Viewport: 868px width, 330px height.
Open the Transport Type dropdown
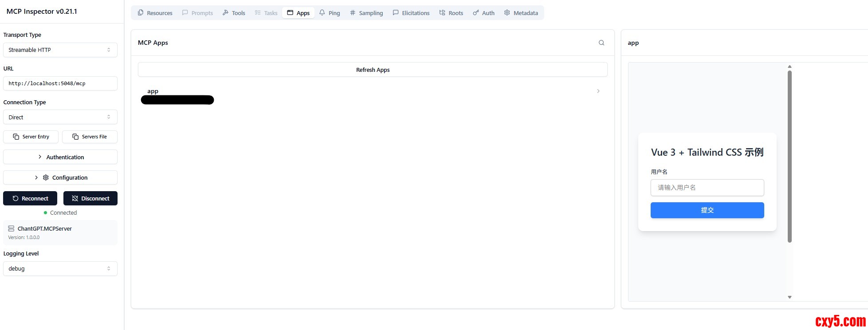coord(60,50)
